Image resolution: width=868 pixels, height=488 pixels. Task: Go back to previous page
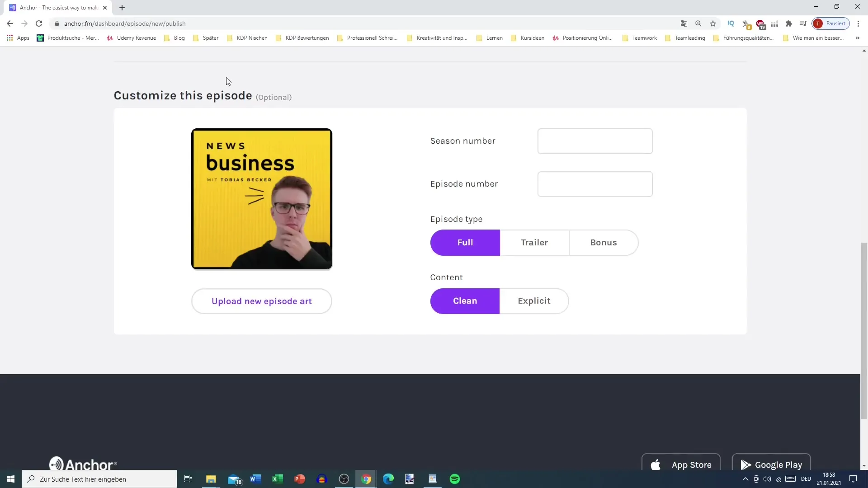10,23
